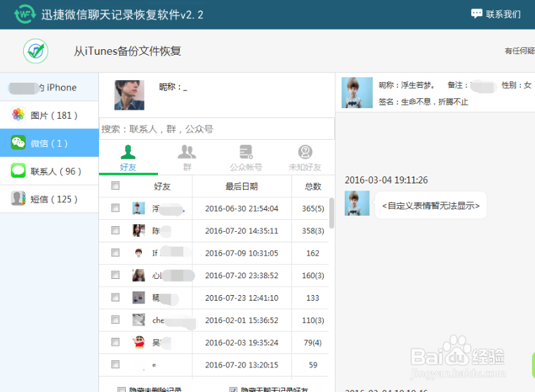Screen dimensions: 535x392
Task: Select the 未知好友 unknown person icon
Action: pos(305,152)
